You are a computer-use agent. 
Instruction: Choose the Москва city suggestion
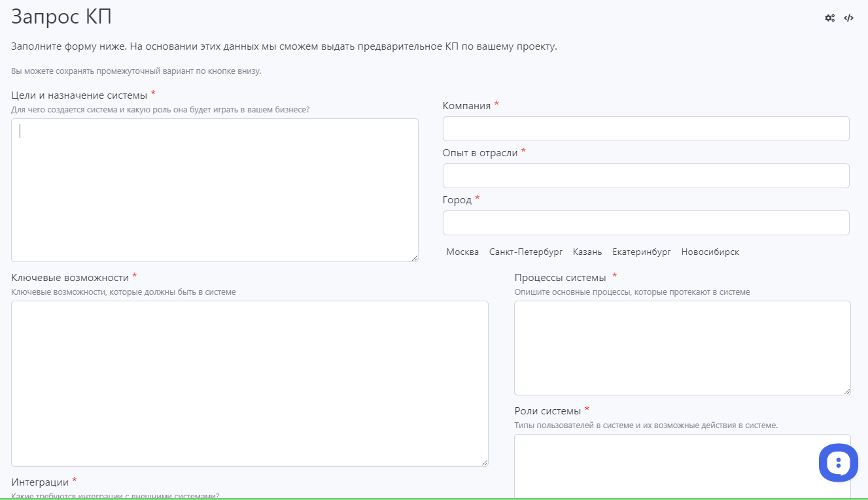[462, 252]
